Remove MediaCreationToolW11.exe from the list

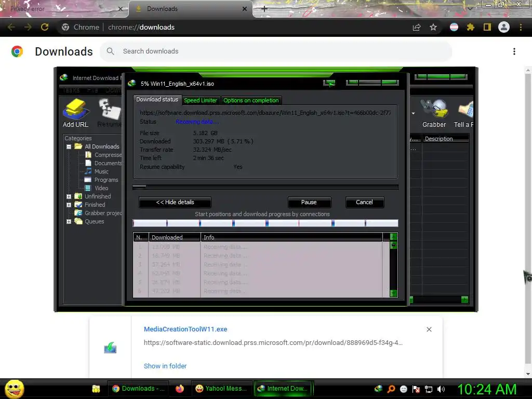pos(429,329)
